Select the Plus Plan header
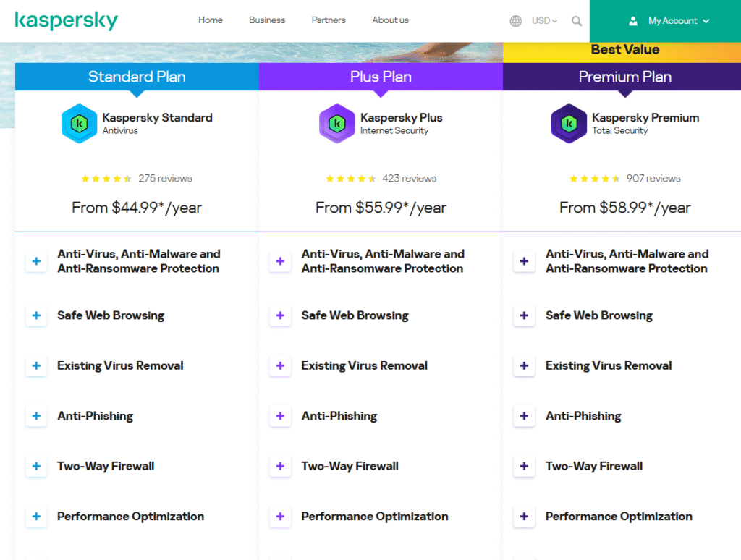 [381, 77]
